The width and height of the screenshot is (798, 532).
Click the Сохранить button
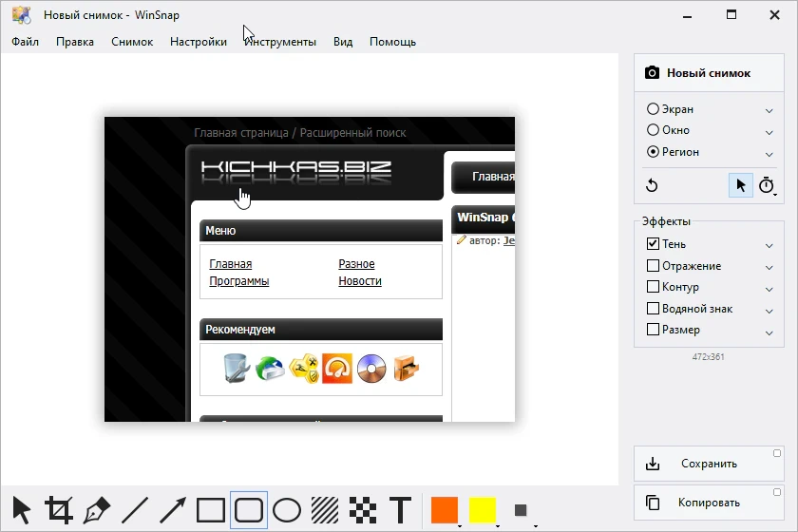(709, 464)
